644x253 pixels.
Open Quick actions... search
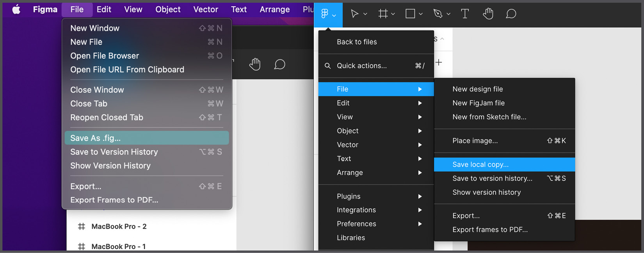coord(376,66)
